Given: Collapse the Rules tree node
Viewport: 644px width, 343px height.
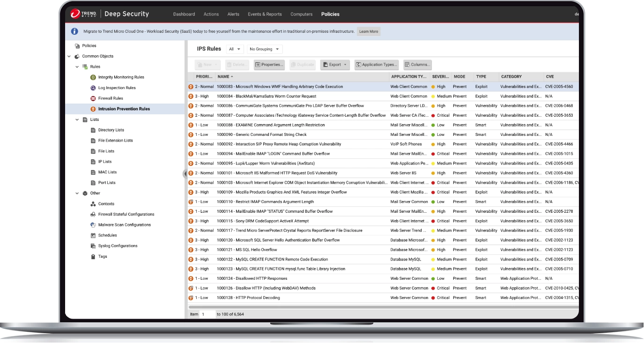Looking at the screenshot, I should click(x=78, y=67).
